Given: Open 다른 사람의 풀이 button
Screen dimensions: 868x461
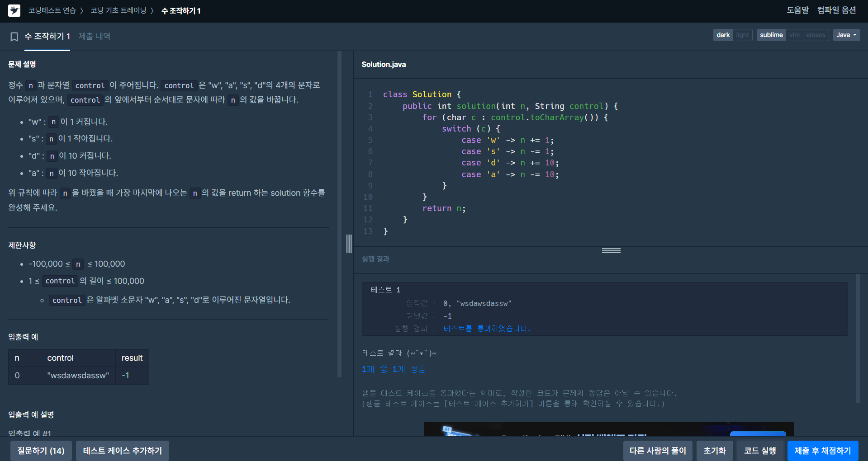Looking at the screenshot, I should 658,451.
